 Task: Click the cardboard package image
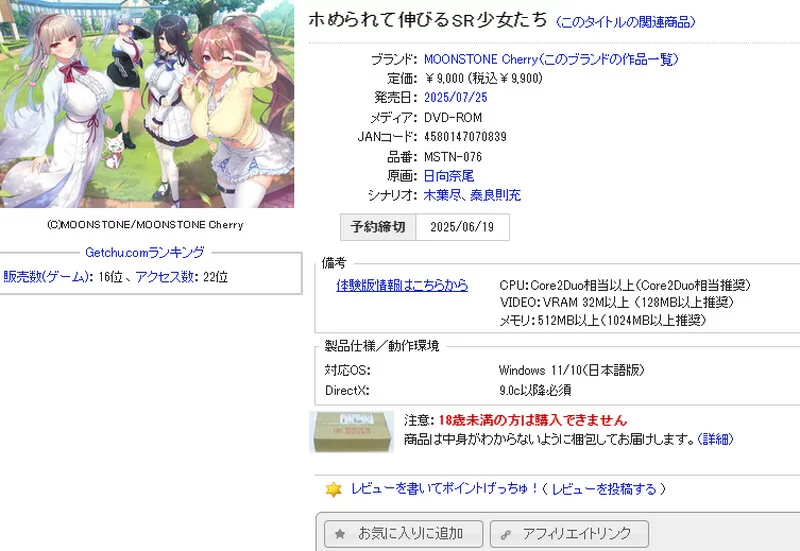tap(352, 432)
